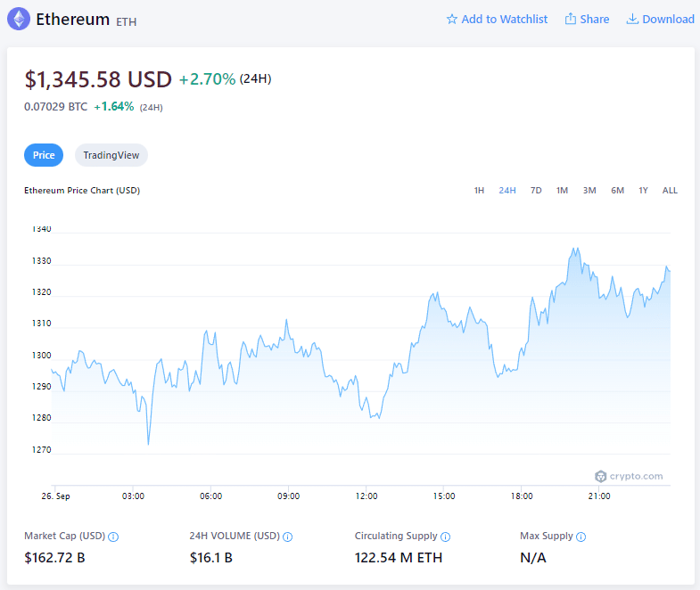Display ALL time price history

click(x=670, y=190)
